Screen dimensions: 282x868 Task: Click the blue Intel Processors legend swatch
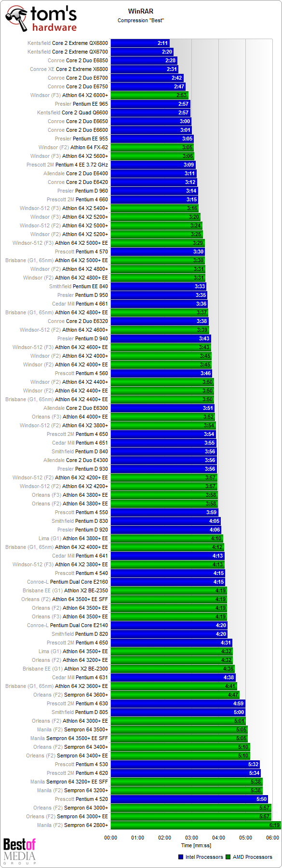point(181,857)
